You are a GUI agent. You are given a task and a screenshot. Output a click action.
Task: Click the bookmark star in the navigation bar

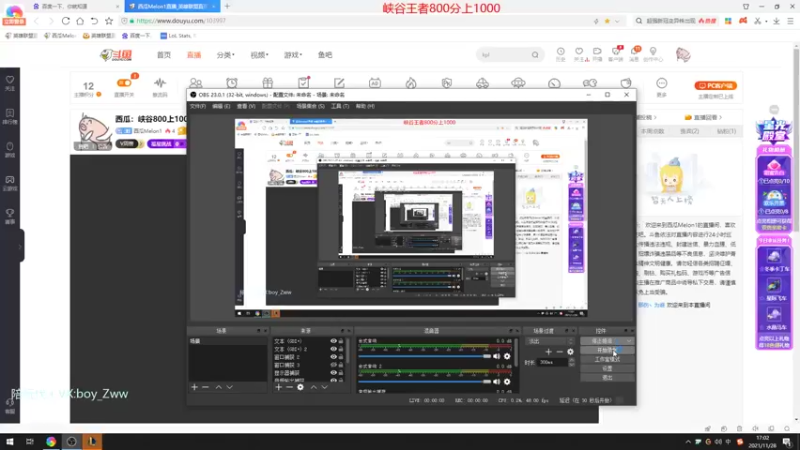pyautogui.click(x=109, y=21)
